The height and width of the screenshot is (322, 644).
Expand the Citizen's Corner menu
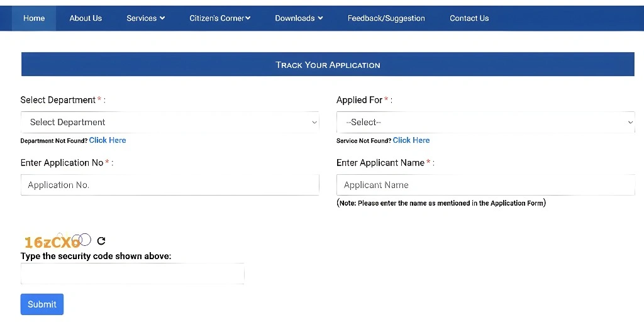[x=219, y=18]
